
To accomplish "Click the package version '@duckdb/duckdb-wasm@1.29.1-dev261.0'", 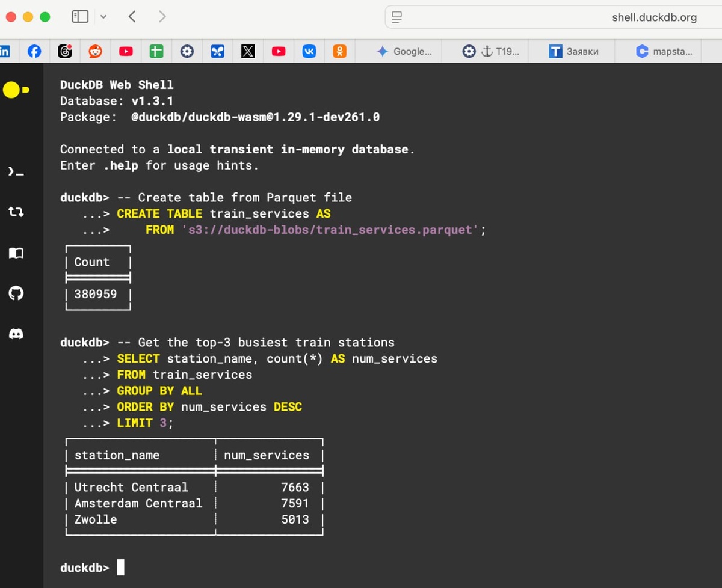I will point(256,117).
